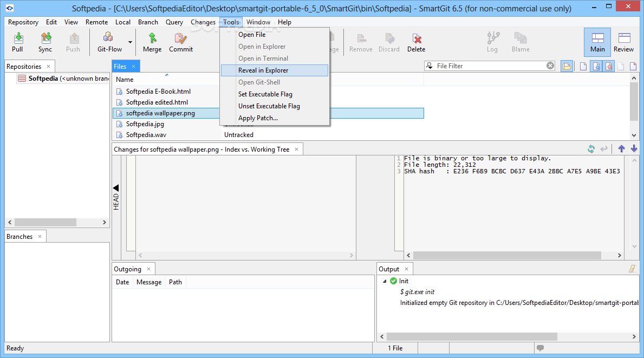Sort files by the Name column
The height and width of the screenshot is (358, 644).
click(166, 80)
